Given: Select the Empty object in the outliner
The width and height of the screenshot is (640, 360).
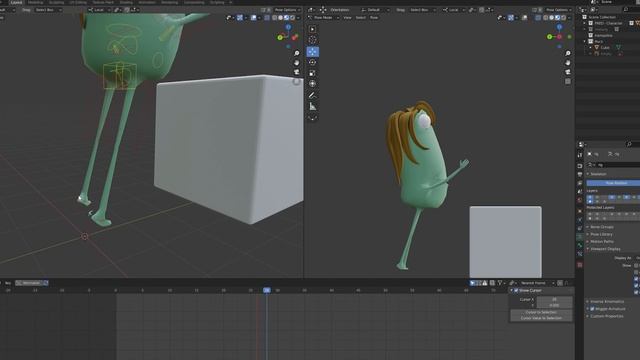Looking at the screenshot, I should coord(605,54).
